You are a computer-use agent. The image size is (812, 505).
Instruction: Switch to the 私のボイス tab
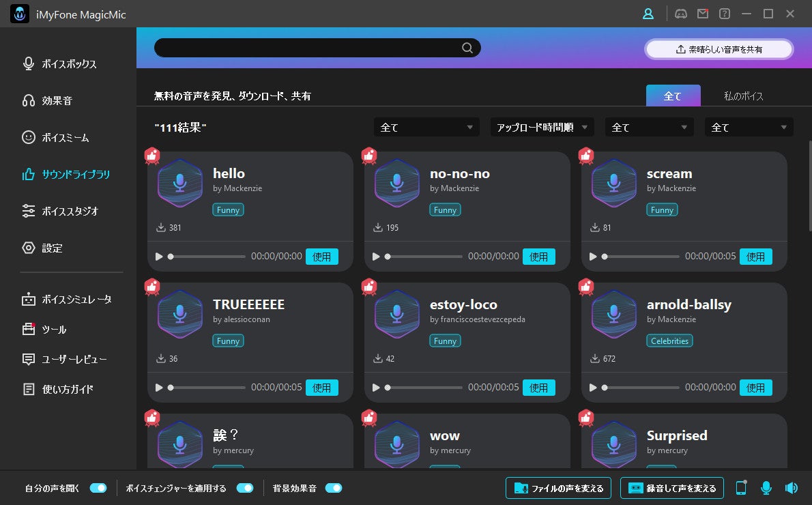pos(743,96)
